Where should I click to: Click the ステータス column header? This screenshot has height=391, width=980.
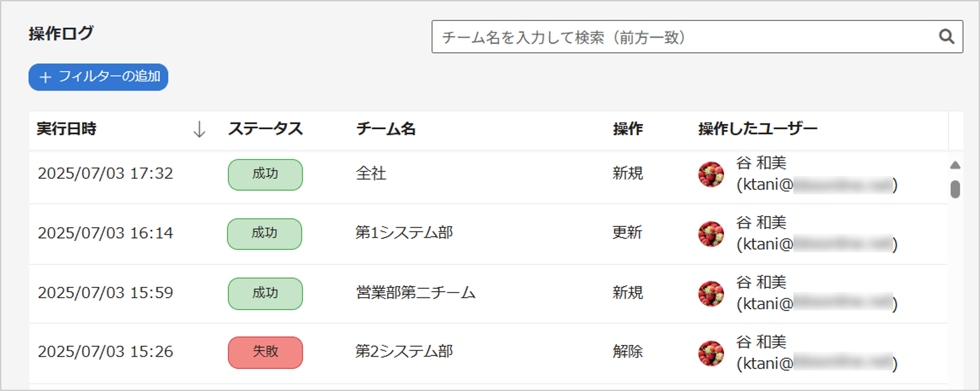(265, 129)
